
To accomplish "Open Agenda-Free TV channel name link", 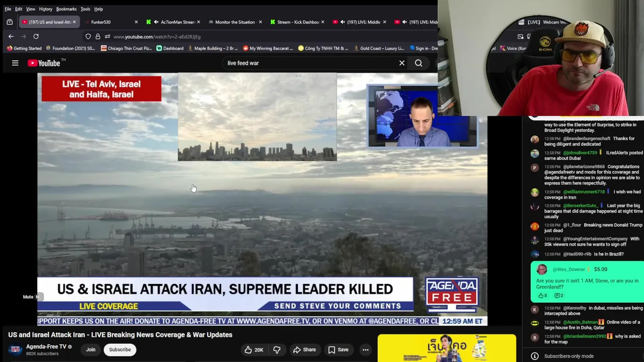I will (46, 347).
